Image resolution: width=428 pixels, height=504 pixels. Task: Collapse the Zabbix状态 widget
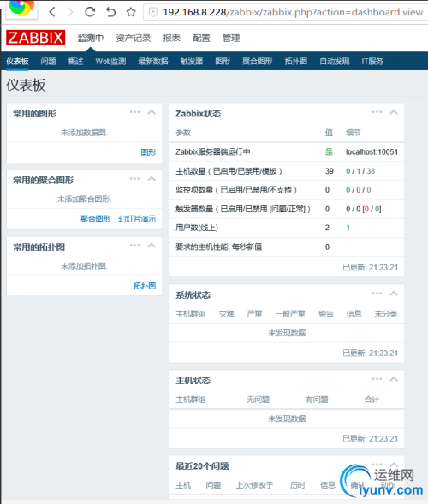pyautogui.click(x=394, y=112)
